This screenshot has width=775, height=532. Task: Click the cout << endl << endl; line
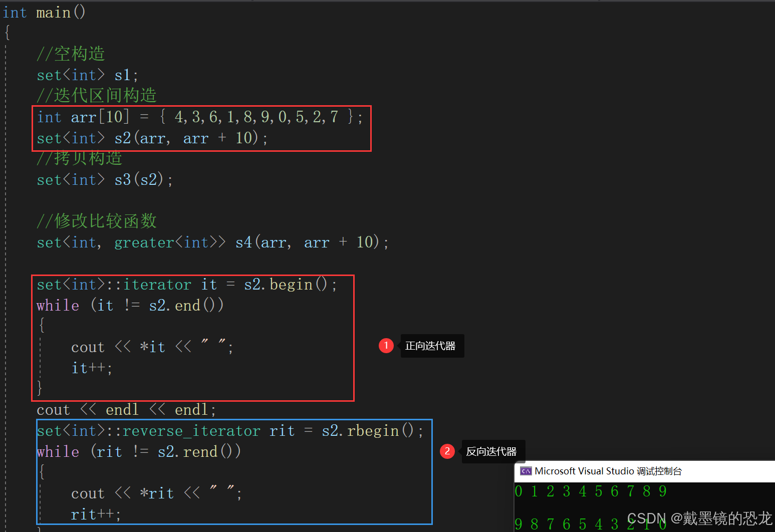126,410
